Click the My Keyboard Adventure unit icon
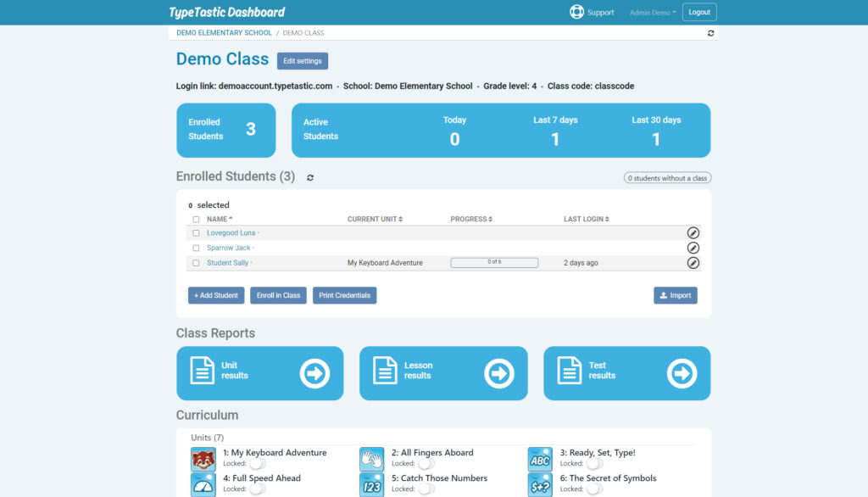 203,459
